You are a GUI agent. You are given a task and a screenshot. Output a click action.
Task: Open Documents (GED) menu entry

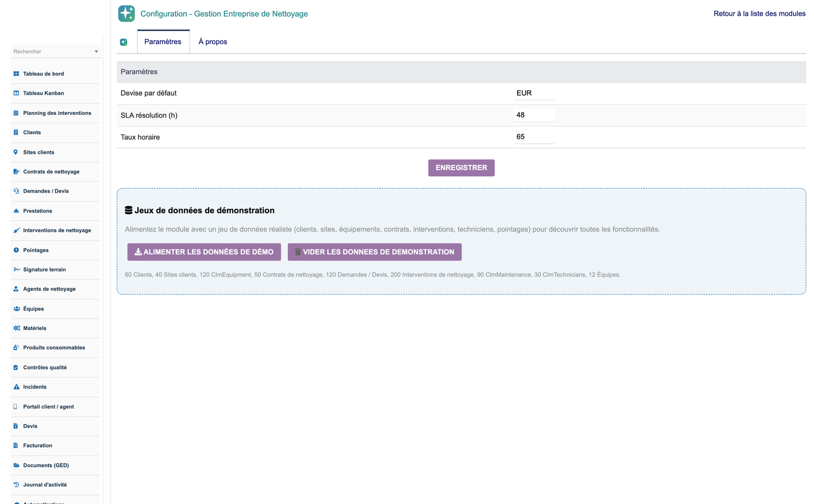[46, 465]
